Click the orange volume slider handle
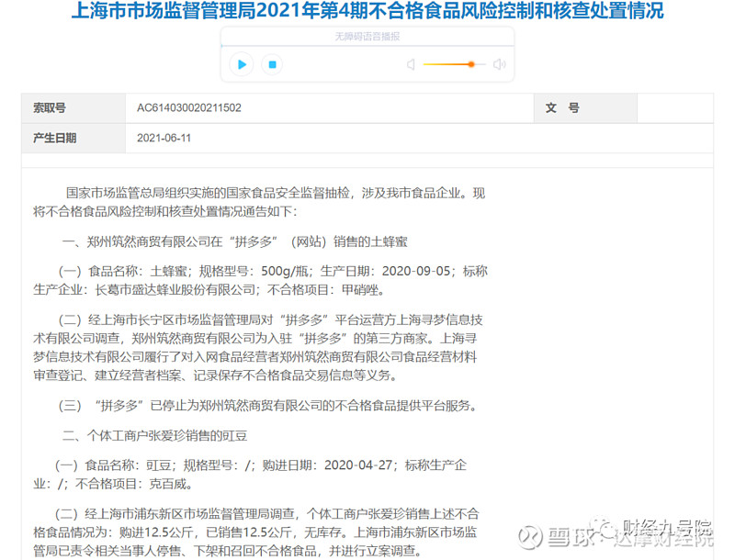The height and width of the screenshot is (560, 735). coord(471,64)
